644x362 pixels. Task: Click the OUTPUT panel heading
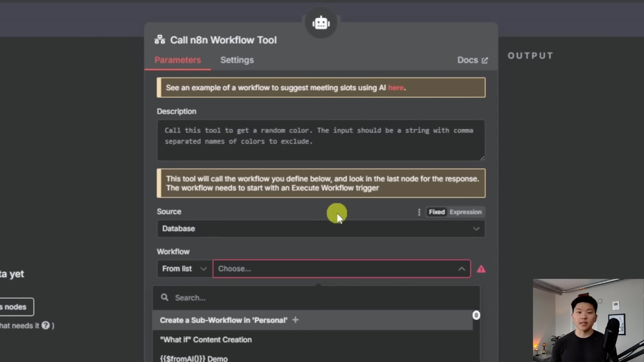point(530,56)
